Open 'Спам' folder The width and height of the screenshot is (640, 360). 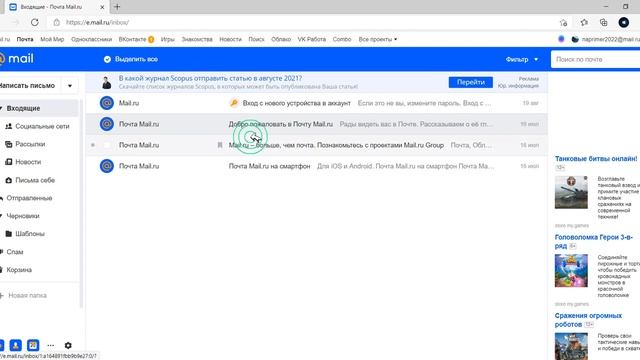[15, 252]
